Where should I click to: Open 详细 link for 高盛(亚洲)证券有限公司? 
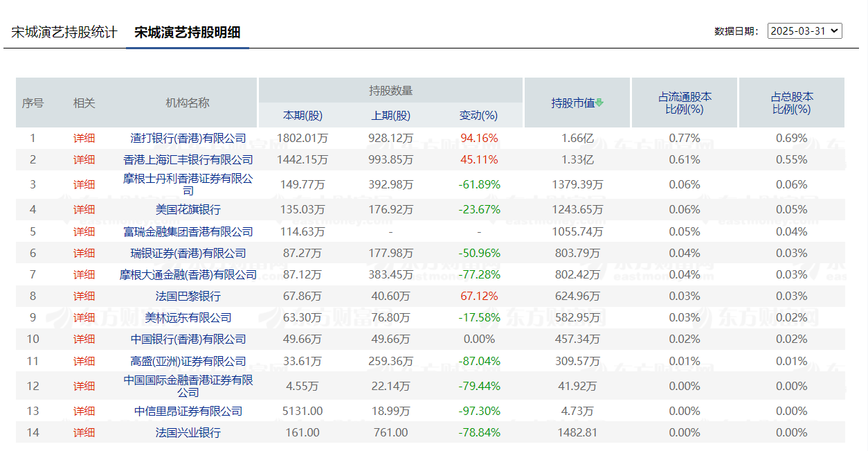coord(84,361)
